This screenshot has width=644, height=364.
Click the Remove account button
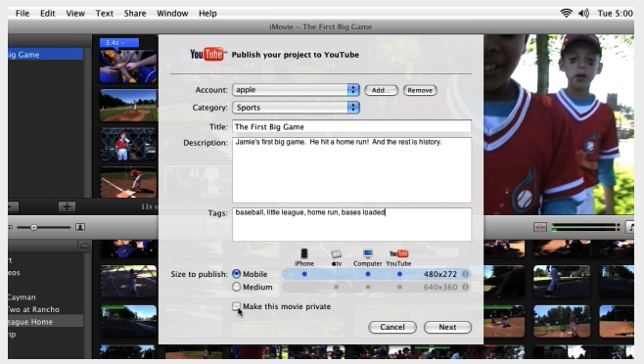point(420,90)
